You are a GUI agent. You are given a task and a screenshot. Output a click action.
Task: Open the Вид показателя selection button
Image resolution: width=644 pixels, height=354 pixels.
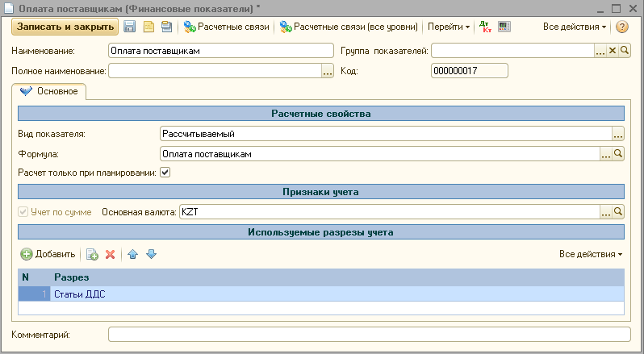[619, 134]
